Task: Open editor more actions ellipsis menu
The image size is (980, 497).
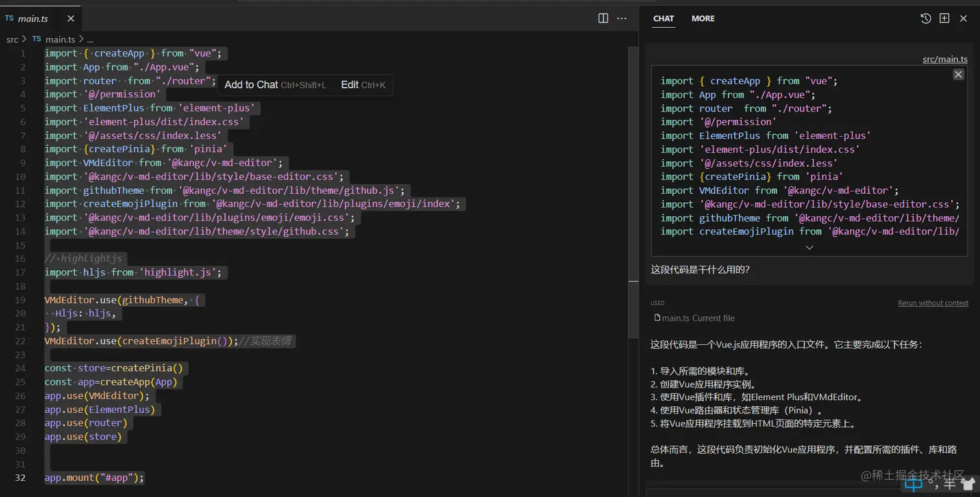Action: tap(622, 18)
